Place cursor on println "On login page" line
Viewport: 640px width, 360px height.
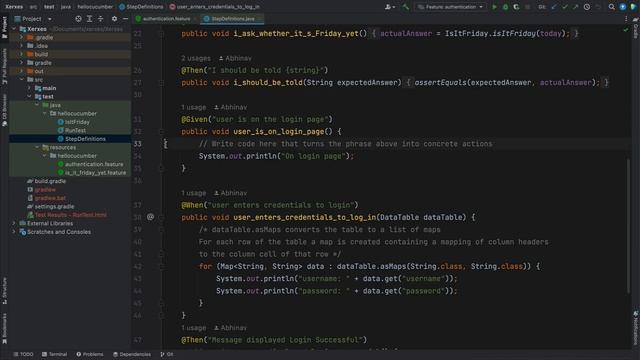pos(276,156)
